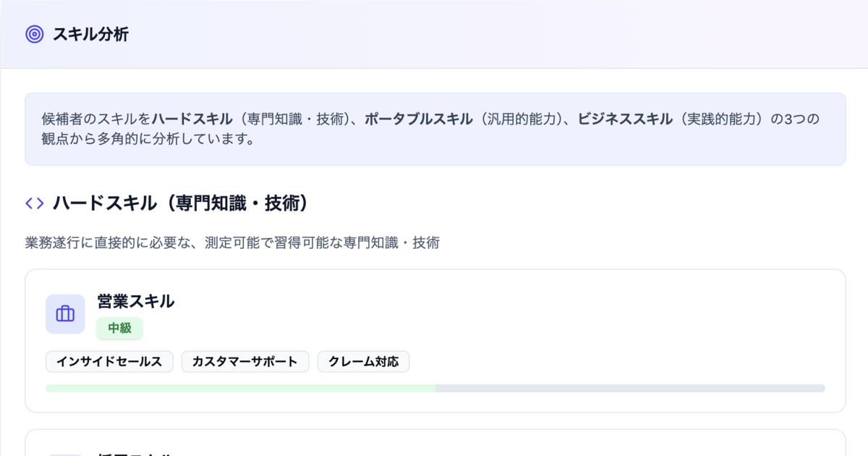Select the text describing 専門知識・技術
Image resolution: width=868 pixels, height=456 pixels.
(231, 243)
